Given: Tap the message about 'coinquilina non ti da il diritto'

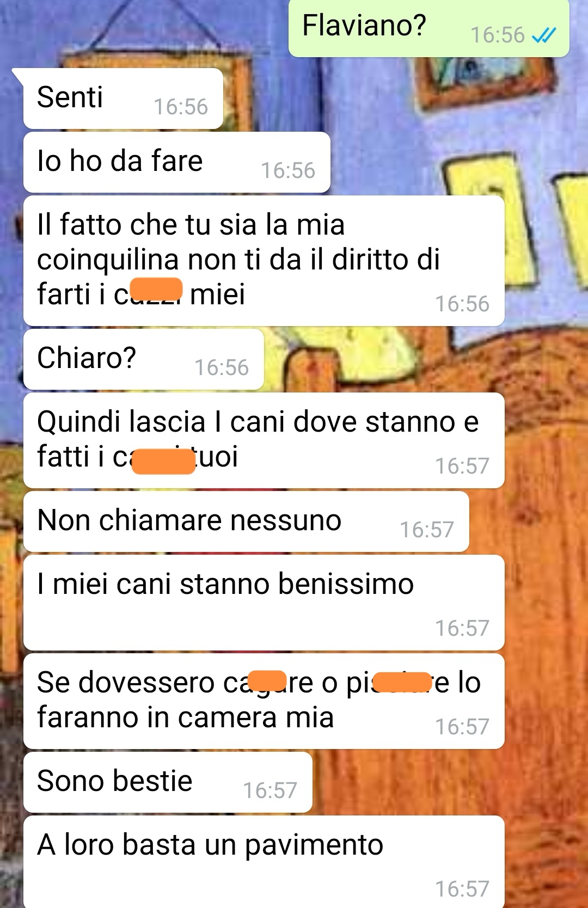Looking at the screenshot, I should pos(264,261).
